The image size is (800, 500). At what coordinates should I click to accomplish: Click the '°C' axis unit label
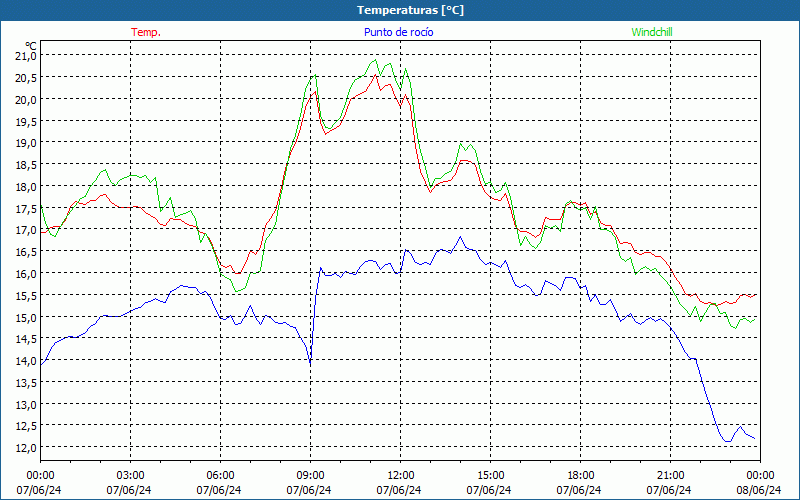tap(31, 45)
